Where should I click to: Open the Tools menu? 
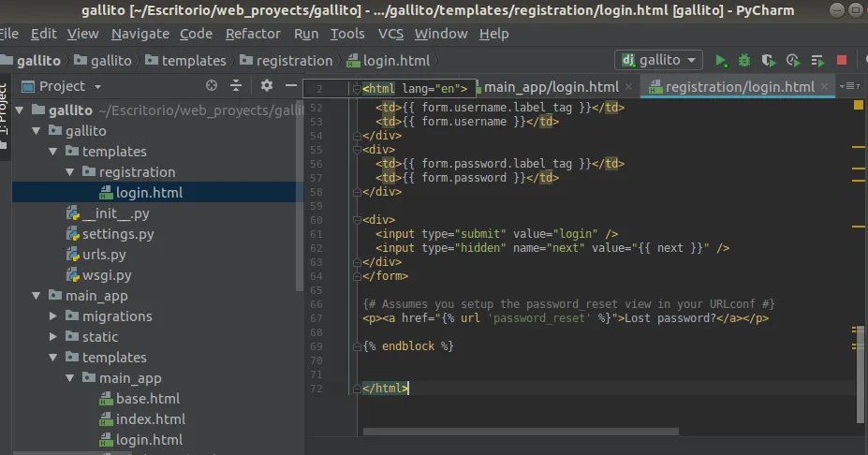click(x=347, y=34)
